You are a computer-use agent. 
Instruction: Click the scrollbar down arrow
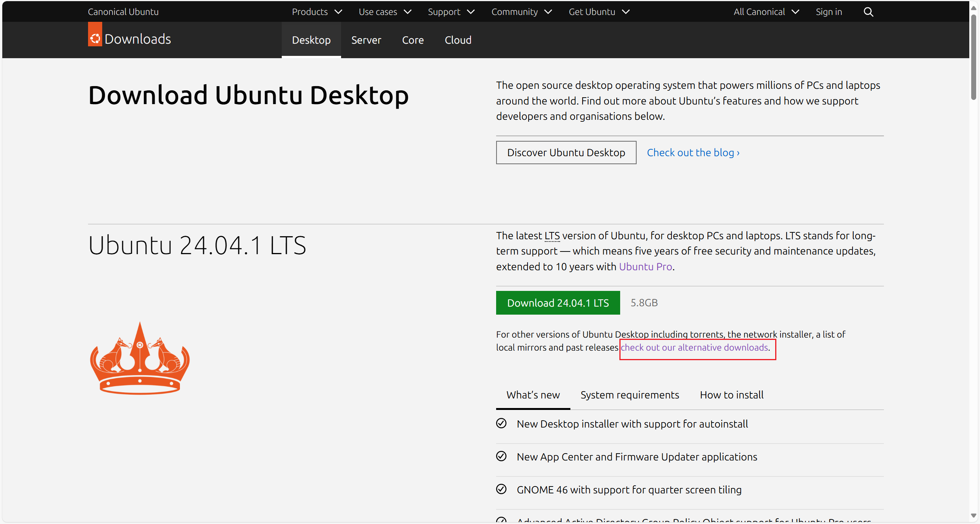[973, 516]
